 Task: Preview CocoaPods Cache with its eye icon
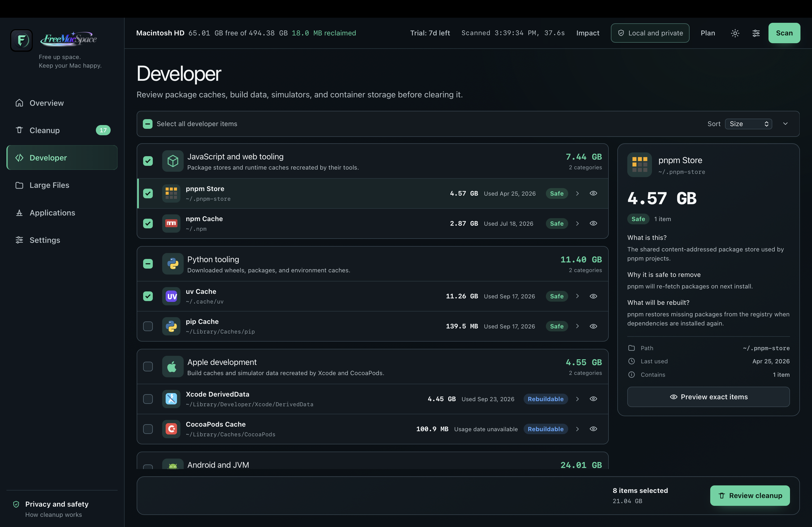click(593, 429)
